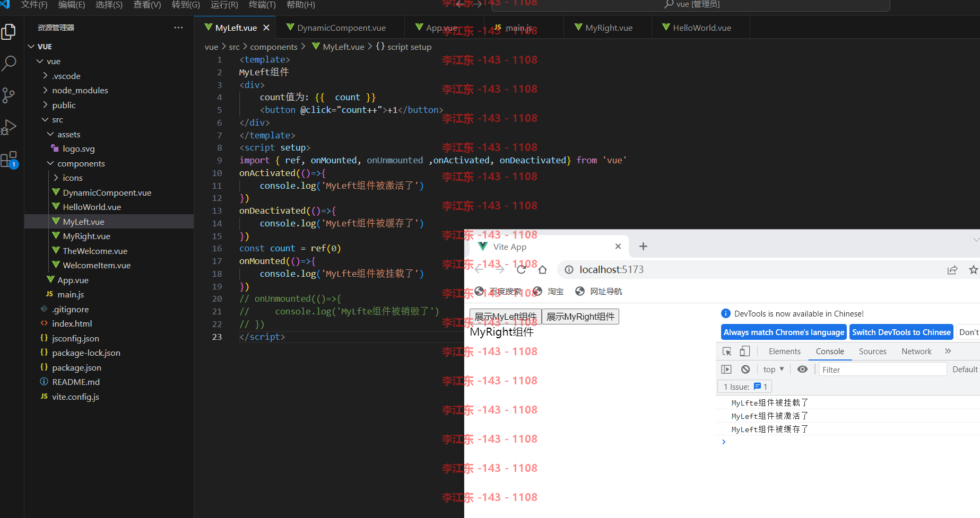Open the 网址导航 bookmark
The width and height of the screenshot is (980, 518).
tap(599, 292)
